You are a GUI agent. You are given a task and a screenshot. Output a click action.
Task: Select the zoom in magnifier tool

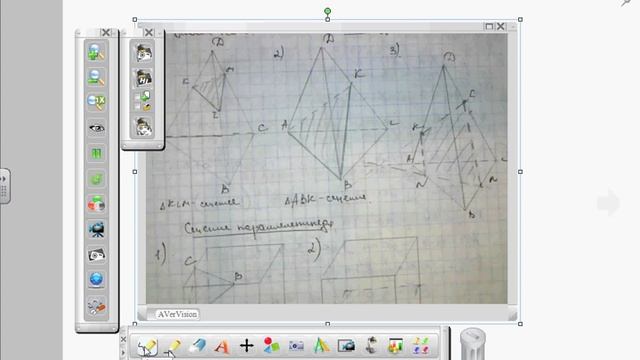(96, 52)
